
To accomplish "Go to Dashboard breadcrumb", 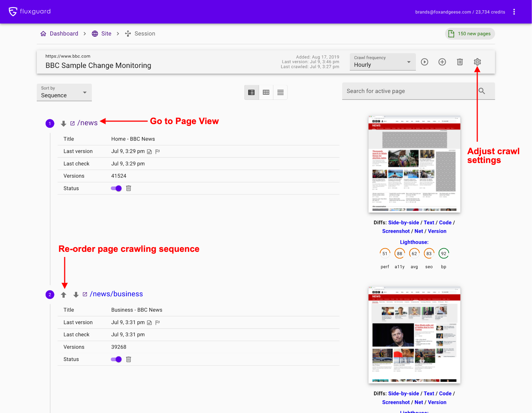I will click(64, 33).
